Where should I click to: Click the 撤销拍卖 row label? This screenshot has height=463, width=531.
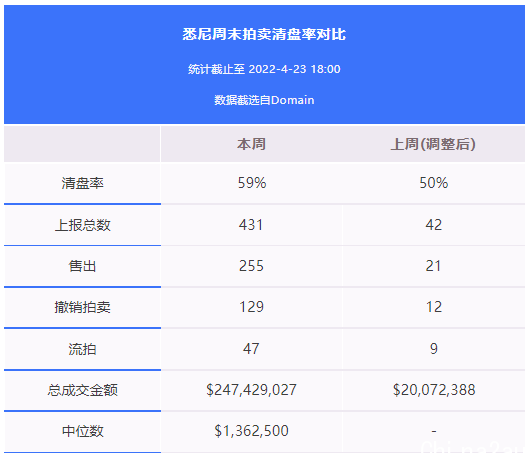82,307
